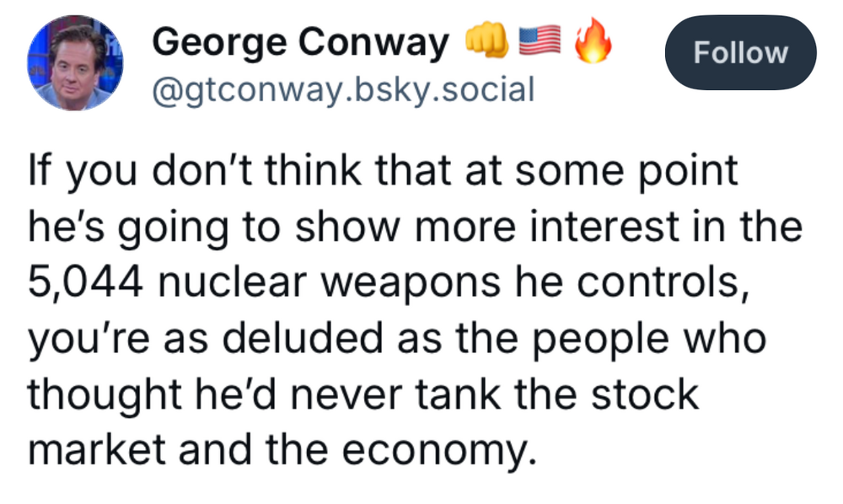Click the first line starting "If you don't"
843x504 pixels.
[383, 172]
